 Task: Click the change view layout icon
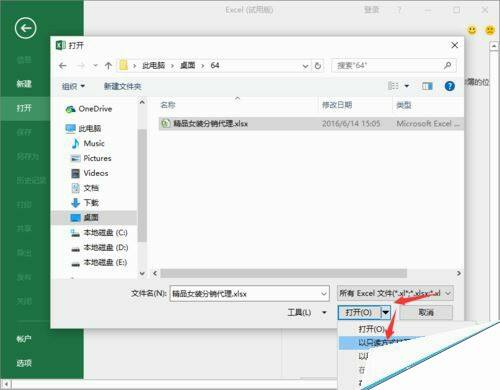(x=393, y=86)
